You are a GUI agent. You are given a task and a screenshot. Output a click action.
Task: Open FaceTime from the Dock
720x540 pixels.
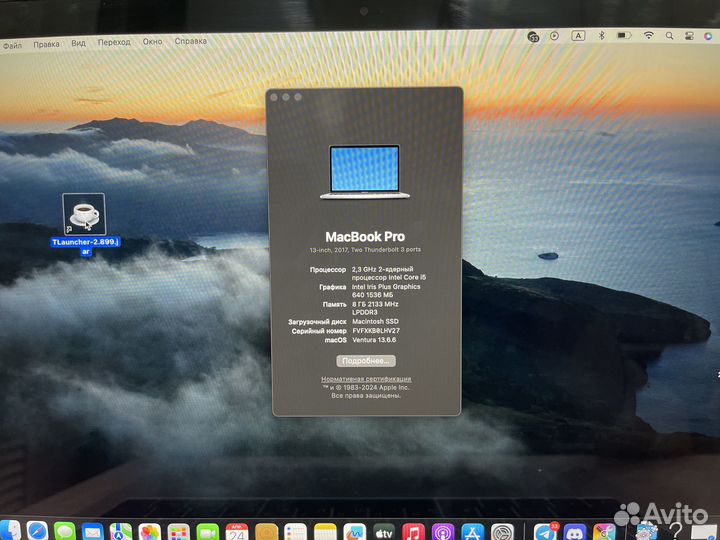[x=208, y=532]
